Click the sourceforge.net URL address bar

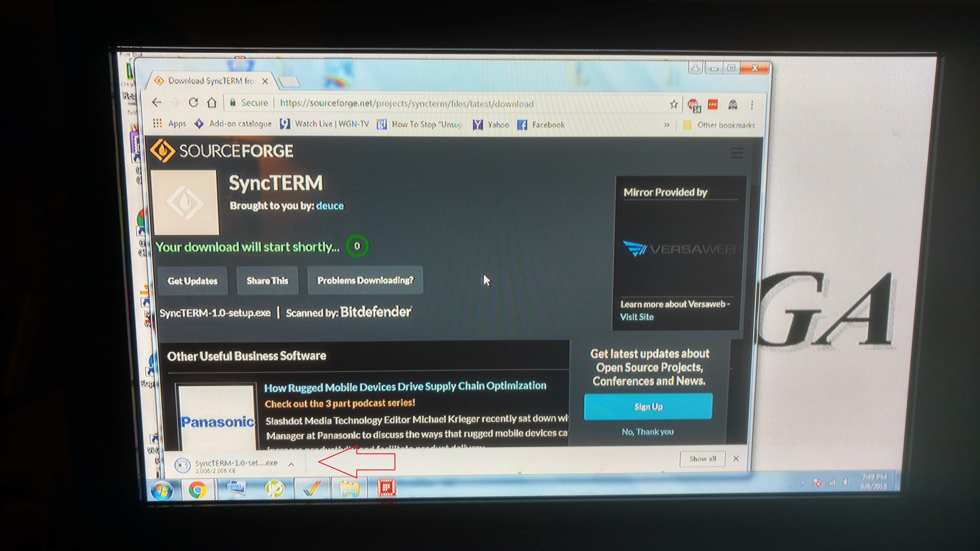point(407,104)
